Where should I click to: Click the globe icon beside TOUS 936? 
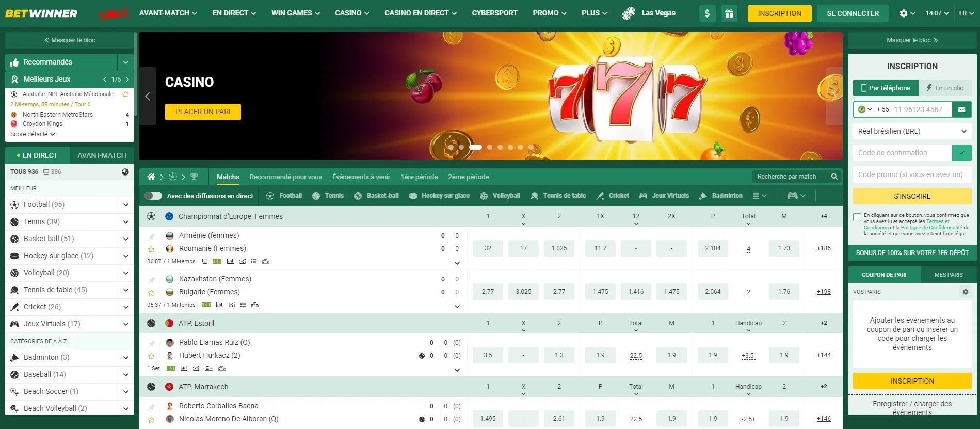point(125,172)
